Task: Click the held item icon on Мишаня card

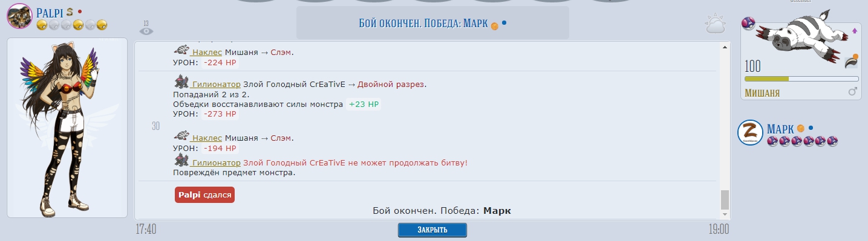Action: (851, 60)
